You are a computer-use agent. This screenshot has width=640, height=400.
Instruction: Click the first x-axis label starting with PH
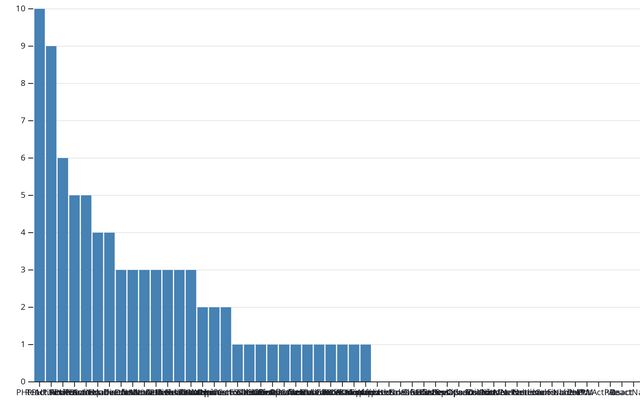point(22,392)
